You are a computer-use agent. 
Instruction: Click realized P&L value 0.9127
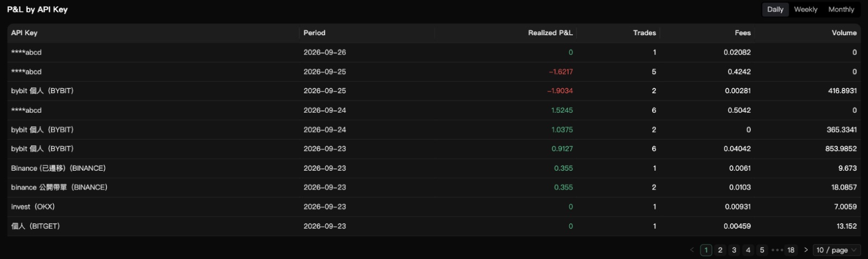tap(562, 149)
